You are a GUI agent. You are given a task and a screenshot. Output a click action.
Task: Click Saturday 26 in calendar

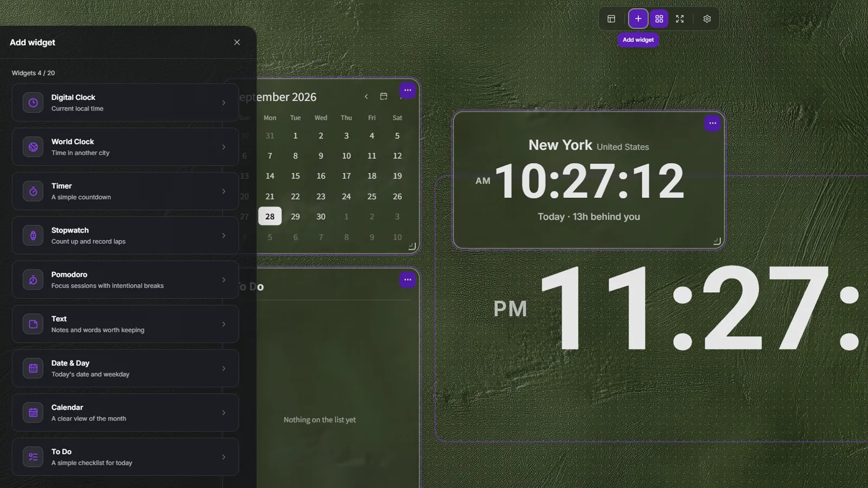point(397,196)
